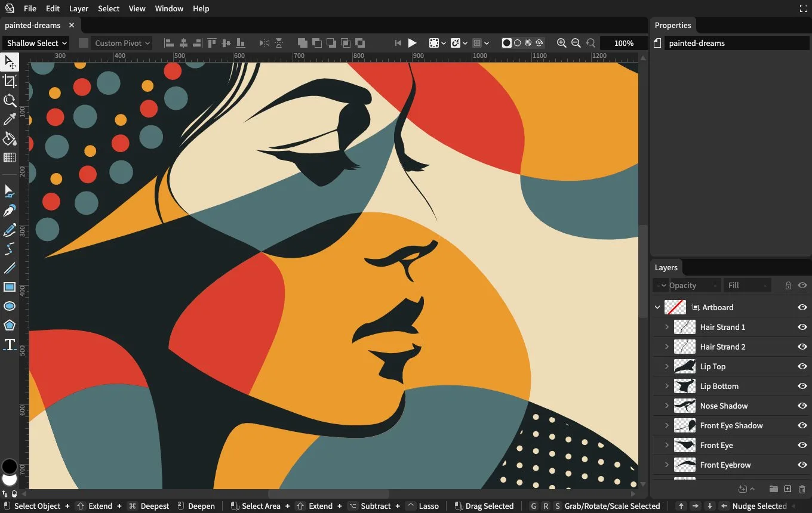Screen dimensions: 812x513
Task: Activate the Navigate tool
Action: [10, 100]
